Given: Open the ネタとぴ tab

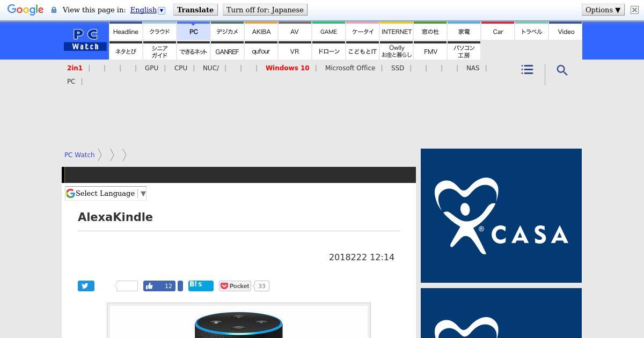Looking at the screenshot, I should [x=126, y=51].
